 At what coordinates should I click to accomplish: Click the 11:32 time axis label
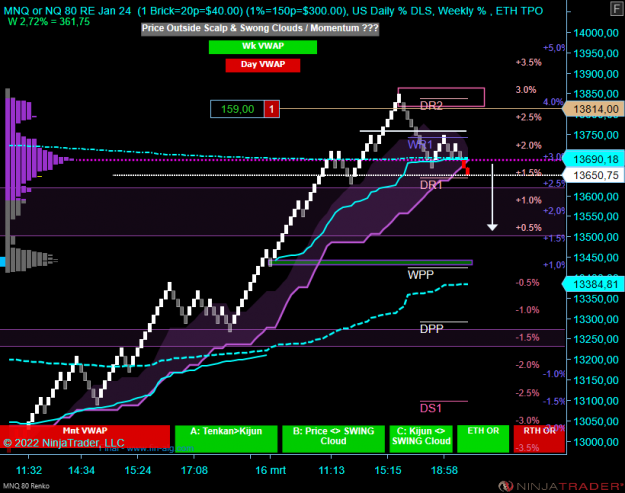[29, 470]
